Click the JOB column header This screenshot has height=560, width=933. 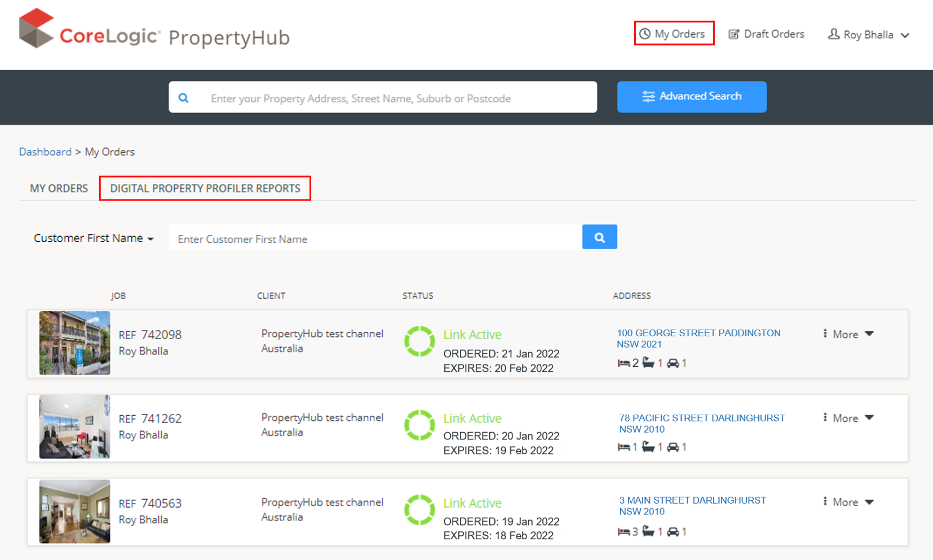[x=118, y=296]
